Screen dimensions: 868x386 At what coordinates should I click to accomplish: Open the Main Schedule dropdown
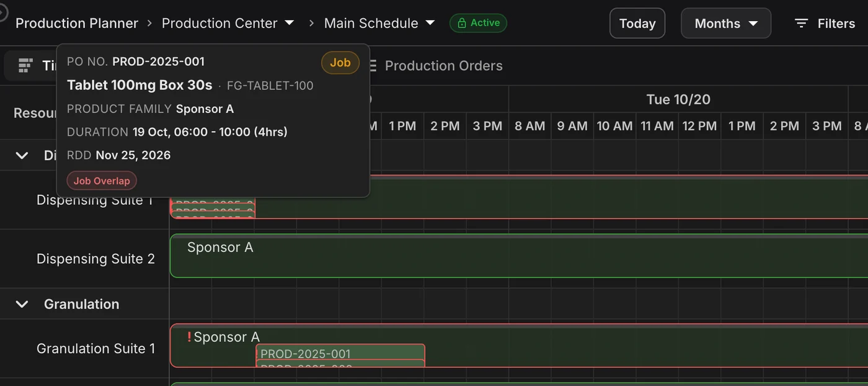point(379,23)
